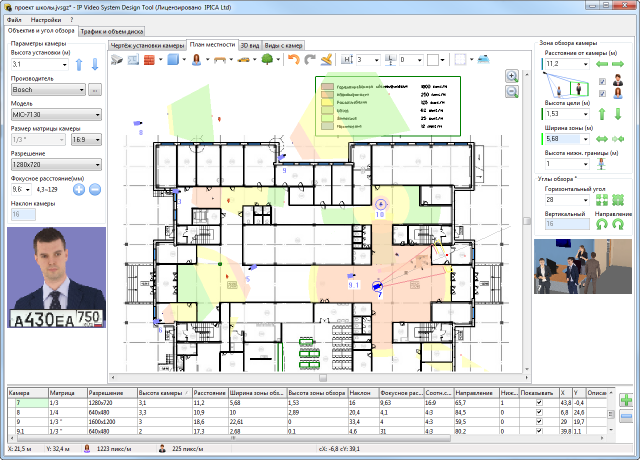Image resolution: width=640 pixels, height=460 pixels.
Task: Sort table by Высота камеры column header
Action: [164, 393]
